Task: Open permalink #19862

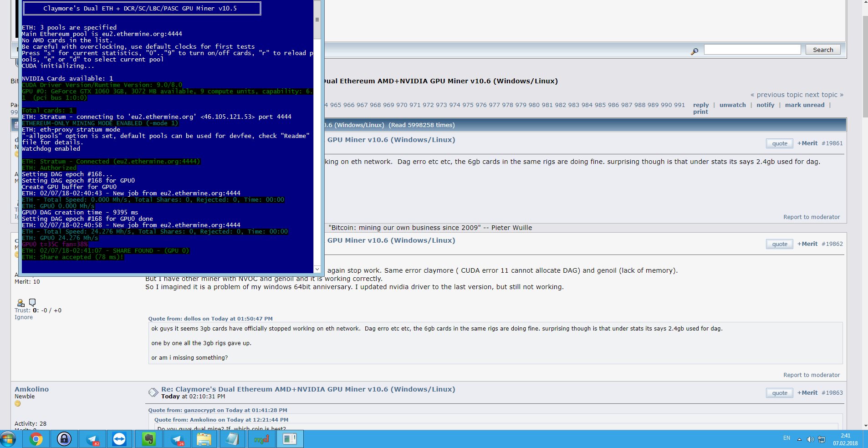Action: (x=832, y=244)
